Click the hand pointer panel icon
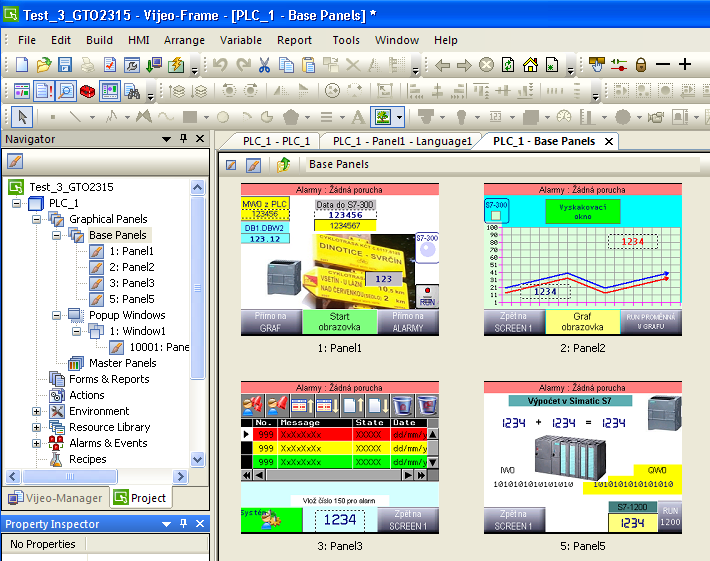This screenshot has width=710, height=561. coord(596,65)
